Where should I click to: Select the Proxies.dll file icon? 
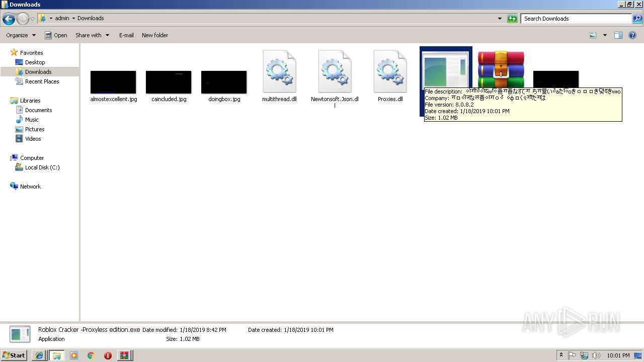390,71
